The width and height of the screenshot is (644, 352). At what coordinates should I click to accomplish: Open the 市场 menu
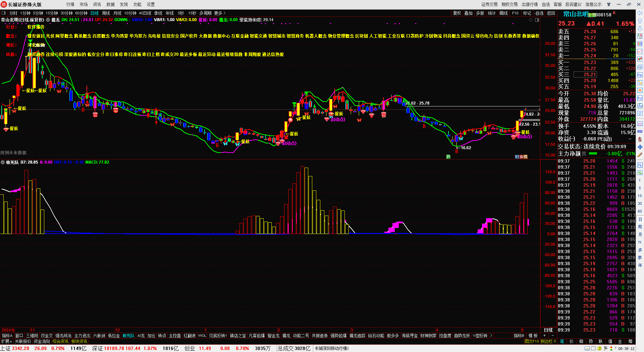84,4
